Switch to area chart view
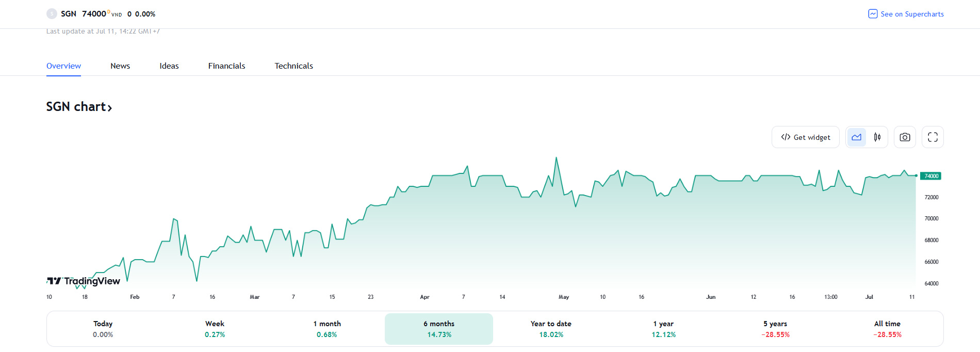 [x=856, y=137]
